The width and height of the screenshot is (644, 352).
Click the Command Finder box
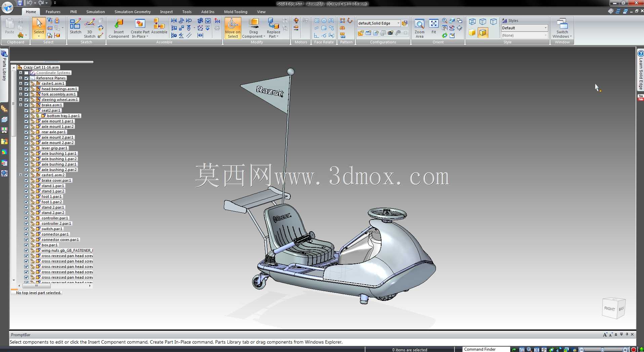(x=486, y=349)
